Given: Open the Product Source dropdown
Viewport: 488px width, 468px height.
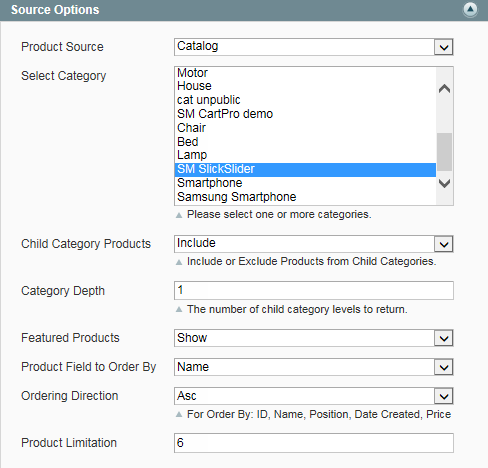Looking at the screenshot, I should point(313,47).
